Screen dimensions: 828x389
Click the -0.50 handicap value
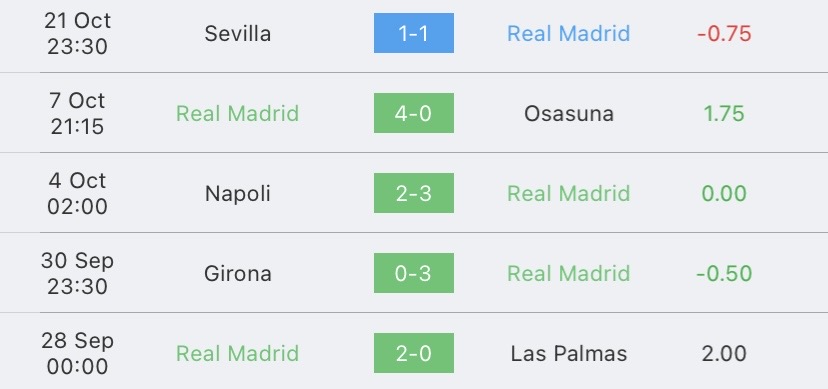click(x=724, y=273)
